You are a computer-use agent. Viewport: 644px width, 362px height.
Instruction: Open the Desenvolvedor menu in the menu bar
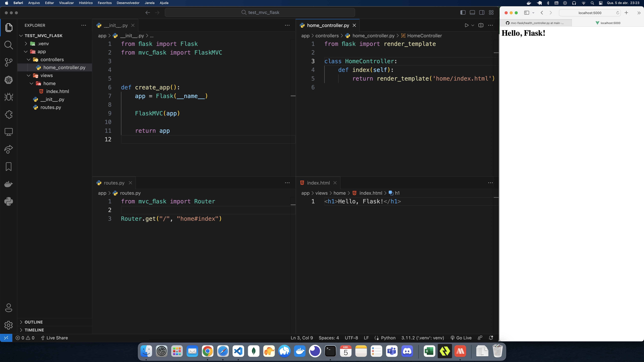[x=128, y=3]
